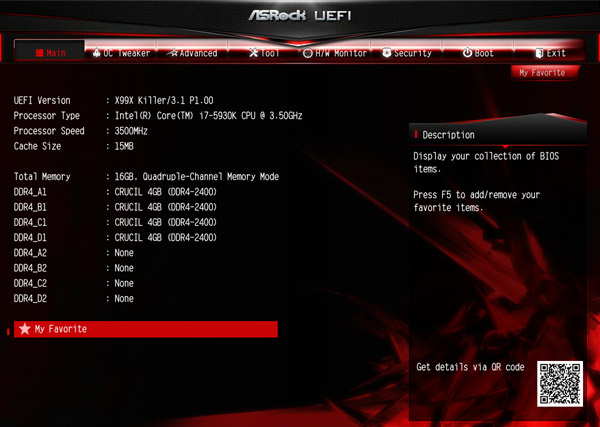
Task: Click the DDR4_D1 slot label
Action: 30,238
